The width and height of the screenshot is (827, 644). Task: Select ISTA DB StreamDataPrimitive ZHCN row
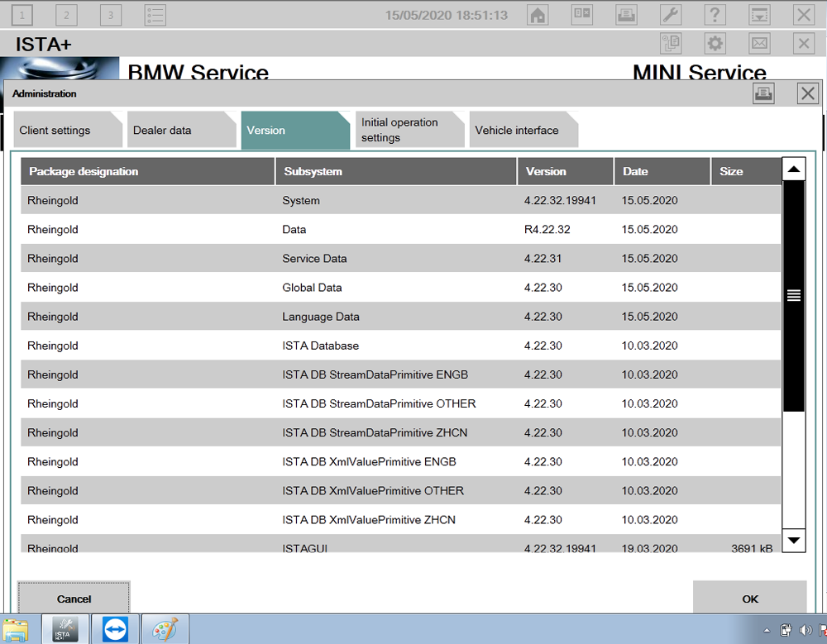[401, 432]
